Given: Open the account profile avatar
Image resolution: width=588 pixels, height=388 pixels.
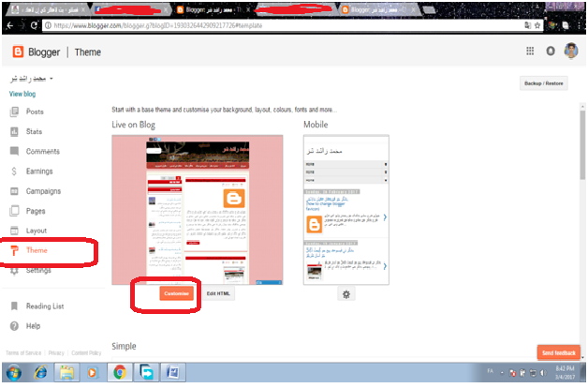Looking at the screenshot, I should click(571, 51).
